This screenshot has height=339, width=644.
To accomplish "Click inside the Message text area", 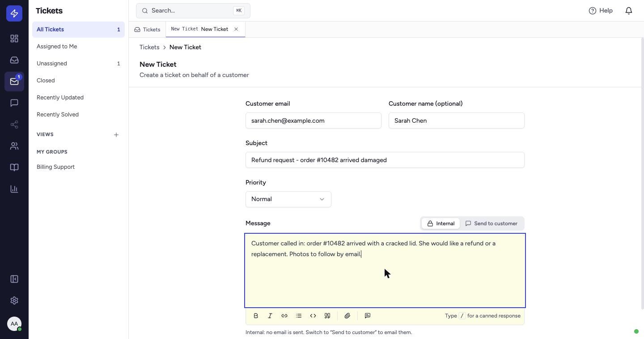I will coord(385,270).
